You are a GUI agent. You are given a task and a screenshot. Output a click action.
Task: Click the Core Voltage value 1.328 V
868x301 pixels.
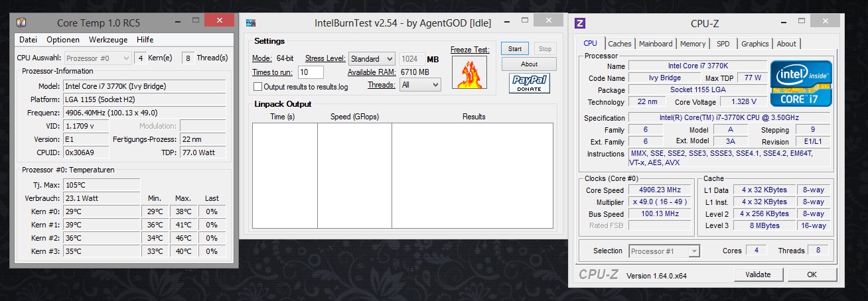(743, 102)
